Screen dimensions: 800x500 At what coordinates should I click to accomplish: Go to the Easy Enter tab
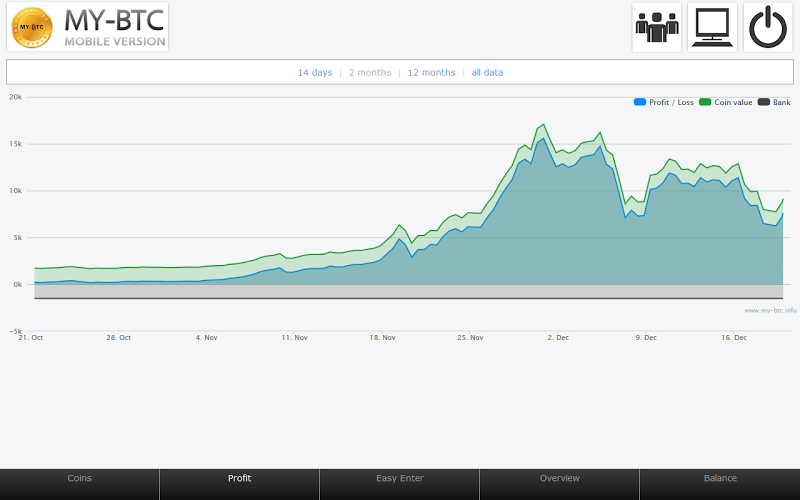click(399, 479)
